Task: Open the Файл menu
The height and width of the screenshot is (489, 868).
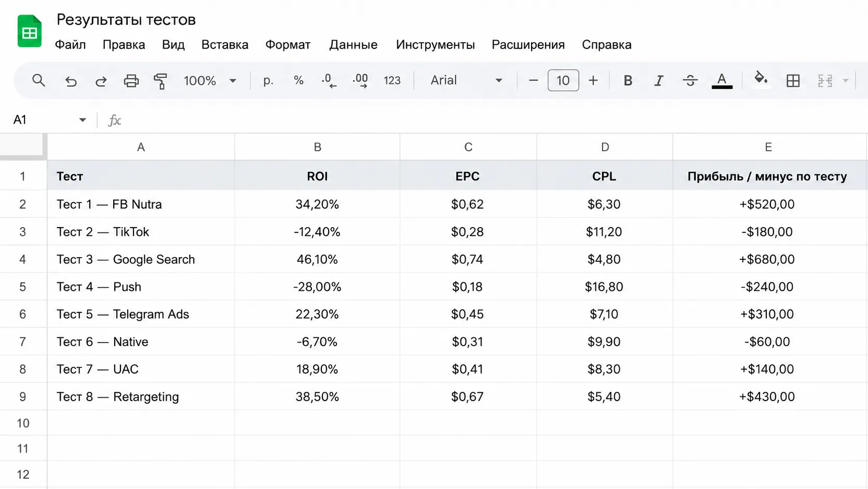Action: pos(70,45)
